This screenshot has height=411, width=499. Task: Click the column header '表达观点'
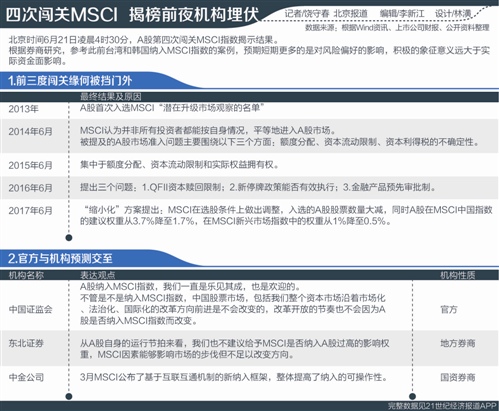click(x=97, y=275)
